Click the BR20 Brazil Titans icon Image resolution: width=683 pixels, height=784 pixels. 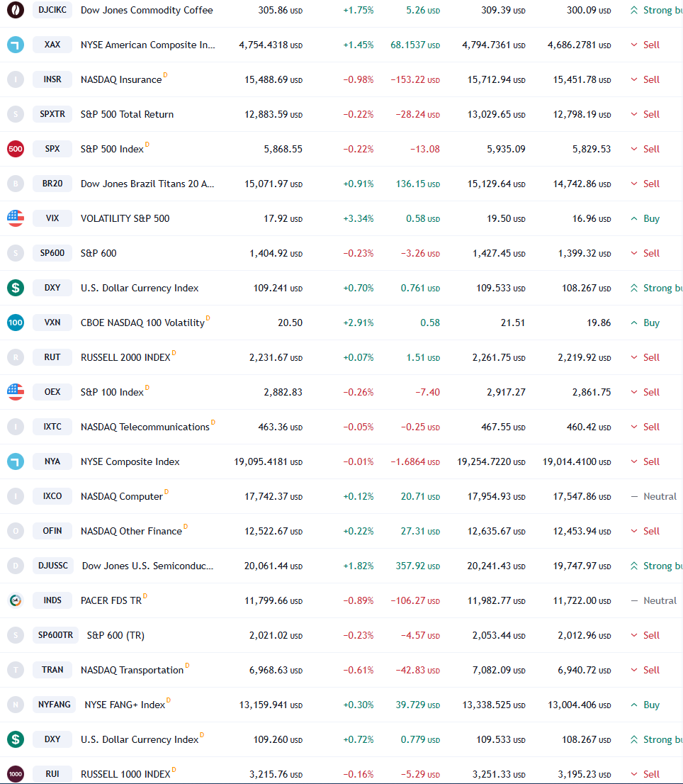16,184
